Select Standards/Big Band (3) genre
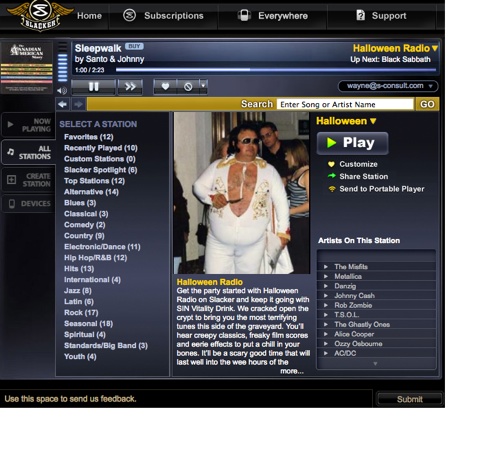This screenshot has height=456, width=500. 106,346
